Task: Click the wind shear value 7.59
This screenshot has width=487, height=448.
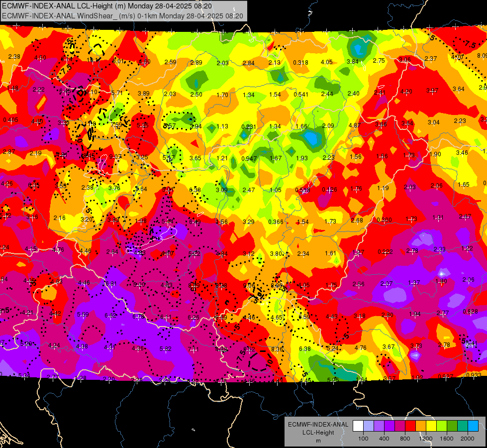Action: point(116,124)
